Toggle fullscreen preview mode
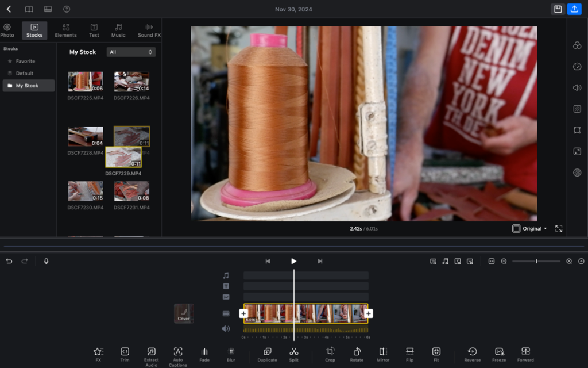 (x=559, y=229)
